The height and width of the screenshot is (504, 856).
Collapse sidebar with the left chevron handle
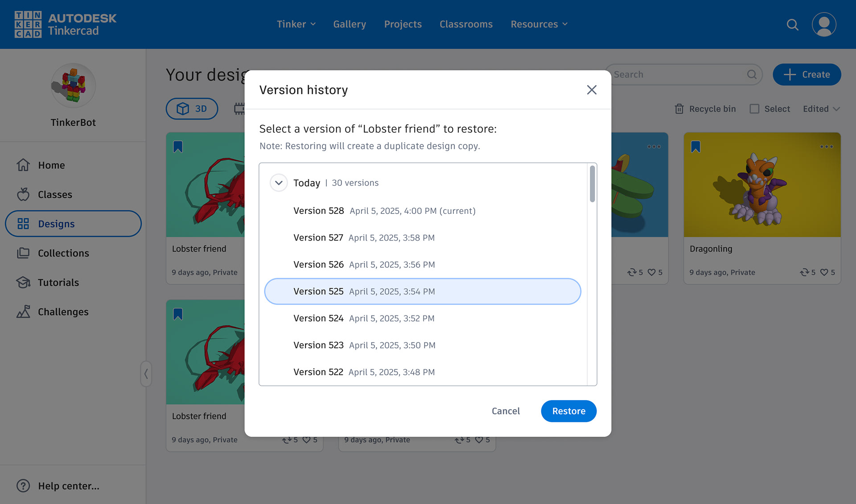[146, 373]
